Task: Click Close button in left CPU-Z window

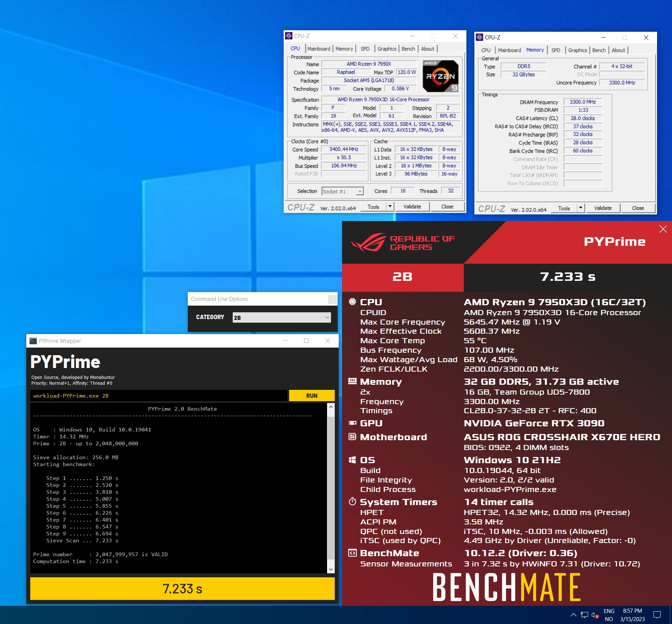Action: [x=447, y=206]
